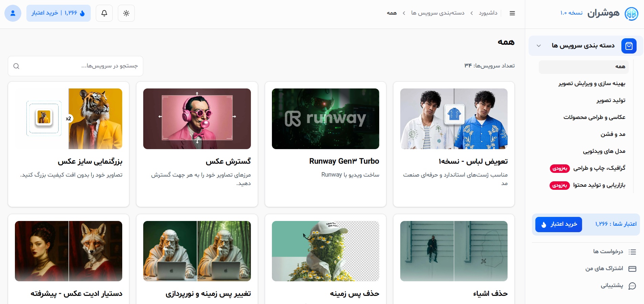Click the دسته‌بندی سرویس ها breadcrumb
The width and height of the screenshot is (644, 304).
(437, 13)
